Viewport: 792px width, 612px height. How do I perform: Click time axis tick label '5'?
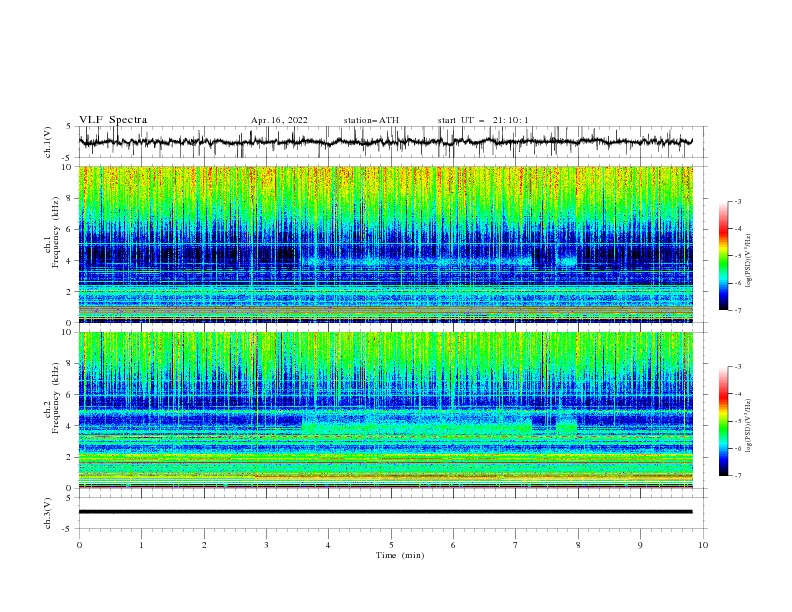[x=391, y=545]
